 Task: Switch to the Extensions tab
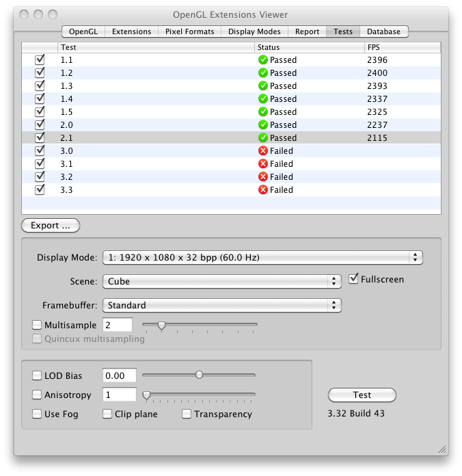[131, 31]
